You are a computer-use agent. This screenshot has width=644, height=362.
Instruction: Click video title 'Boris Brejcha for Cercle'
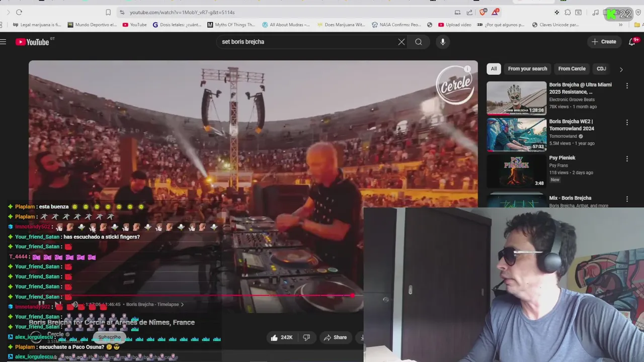point(112,322)
